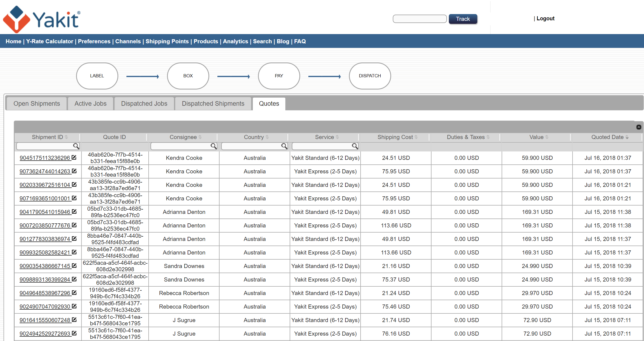Open Products in navigation bar
The width and height of the screenshot is (644, 341).
[x=206, y=41]
